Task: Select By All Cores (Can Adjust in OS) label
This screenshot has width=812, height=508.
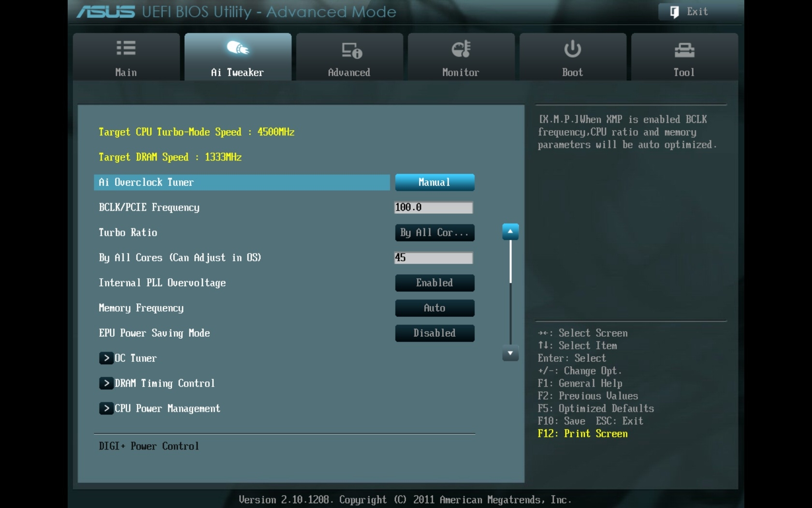Action: coord(180,258)
